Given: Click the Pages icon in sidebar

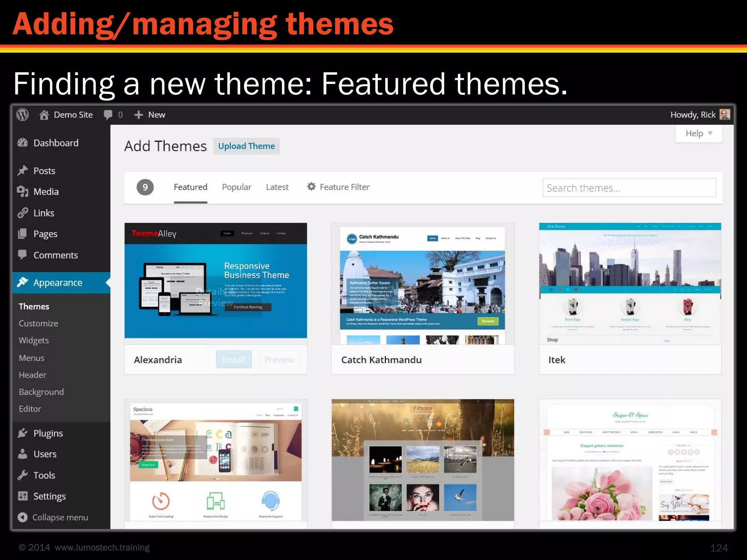Looking at the screenshot, I should click(23, 233).
